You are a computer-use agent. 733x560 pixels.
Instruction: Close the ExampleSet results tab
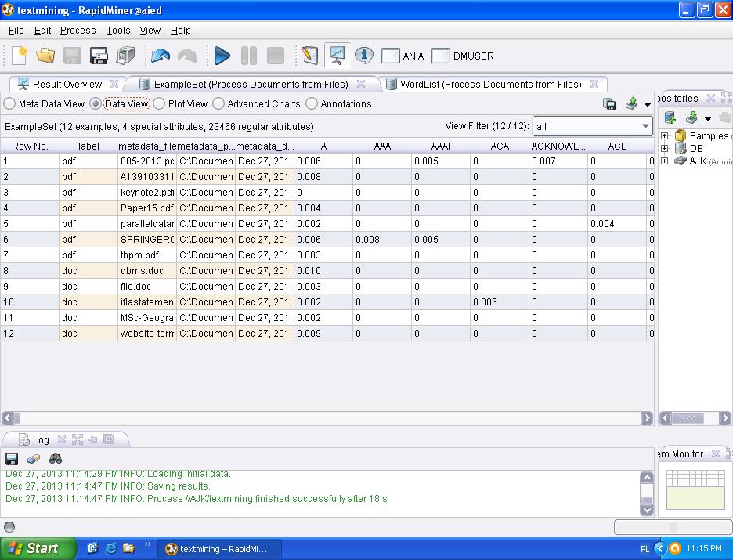pyautogui.click(x=361, y=84)
